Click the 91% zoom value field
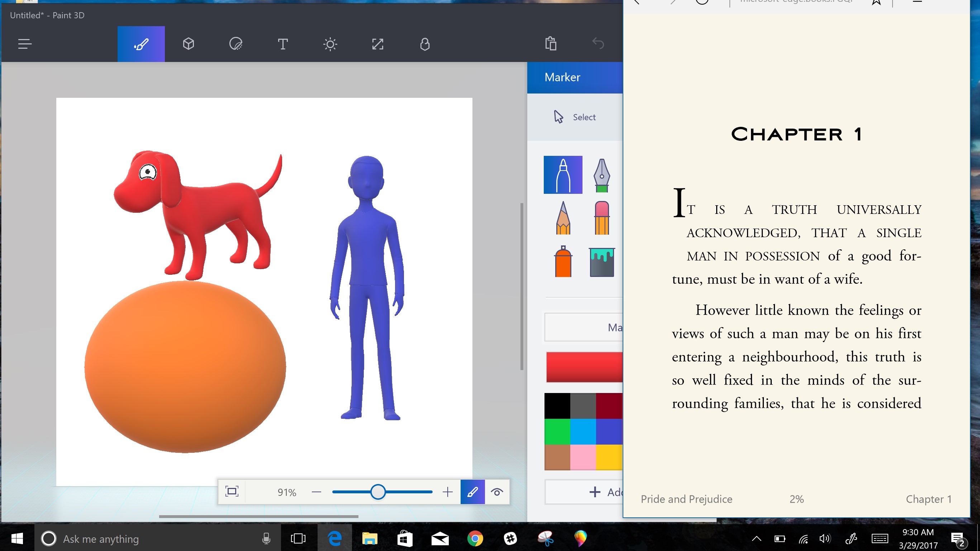The height and width of the screenshot is (551, 980). click(286, 492)
